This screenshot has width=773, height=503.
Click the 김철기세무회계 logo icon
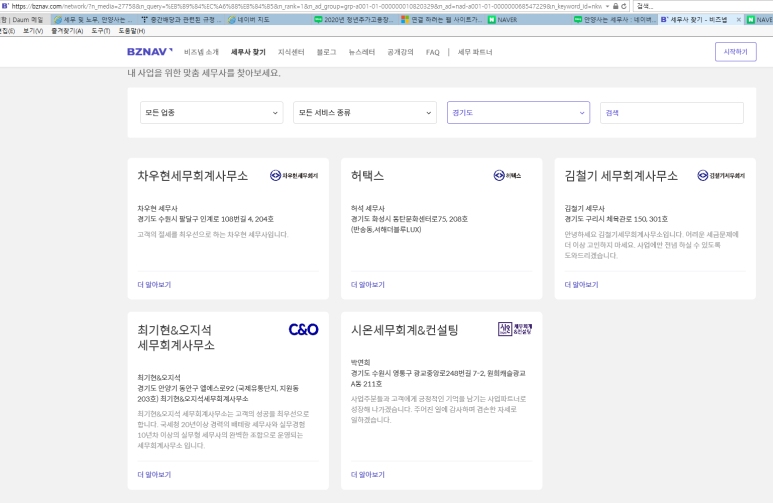click(x=721, y=175)
